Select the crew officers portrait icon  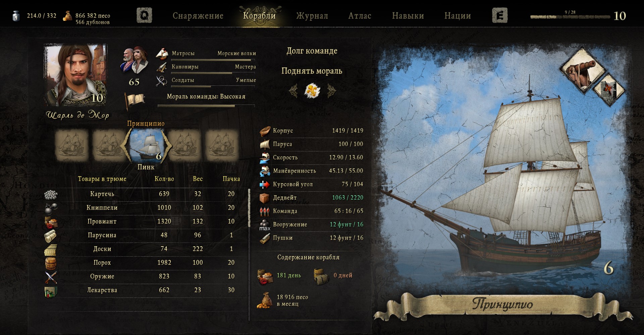134,61
